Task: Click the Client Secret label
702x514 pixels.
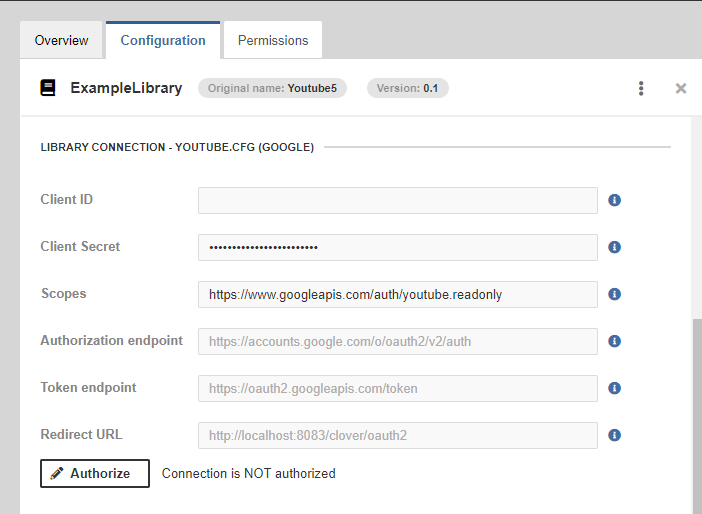Action: pos(80,246)
